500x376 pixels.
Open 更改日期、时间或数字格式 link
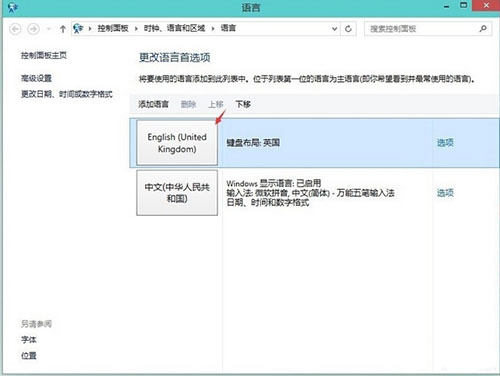tap(67, 94)
